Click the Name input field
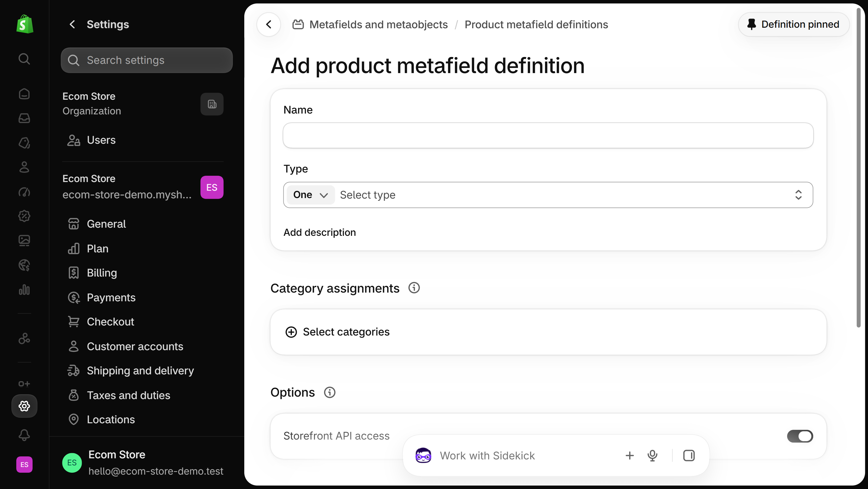Image resolution: width=868 pixels, height=489 pixels. 548,136
